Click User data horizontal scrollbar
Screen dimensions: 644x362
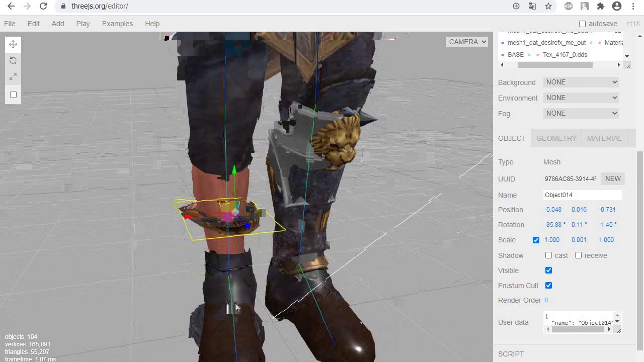click(578, 330)
